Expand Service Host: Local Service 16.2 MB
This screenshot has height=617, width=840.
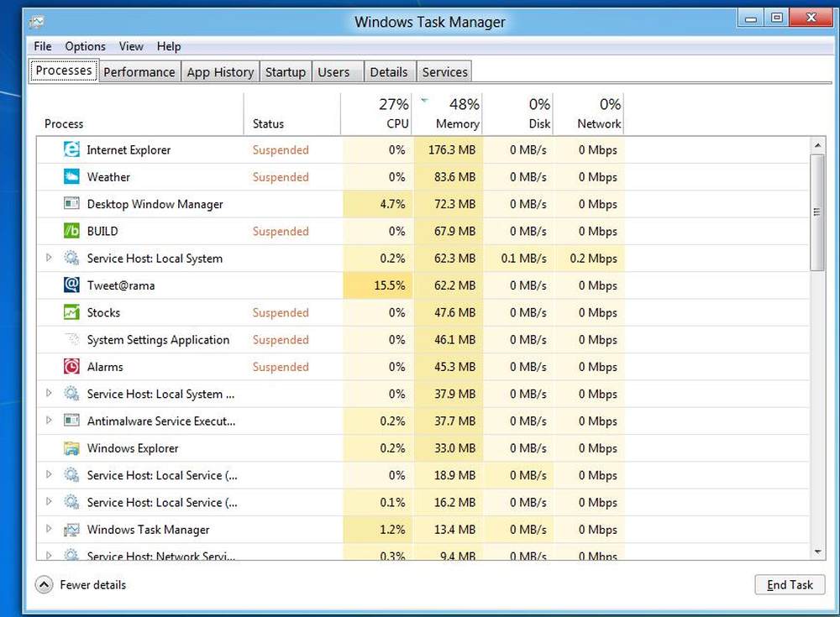coord(49,502)
